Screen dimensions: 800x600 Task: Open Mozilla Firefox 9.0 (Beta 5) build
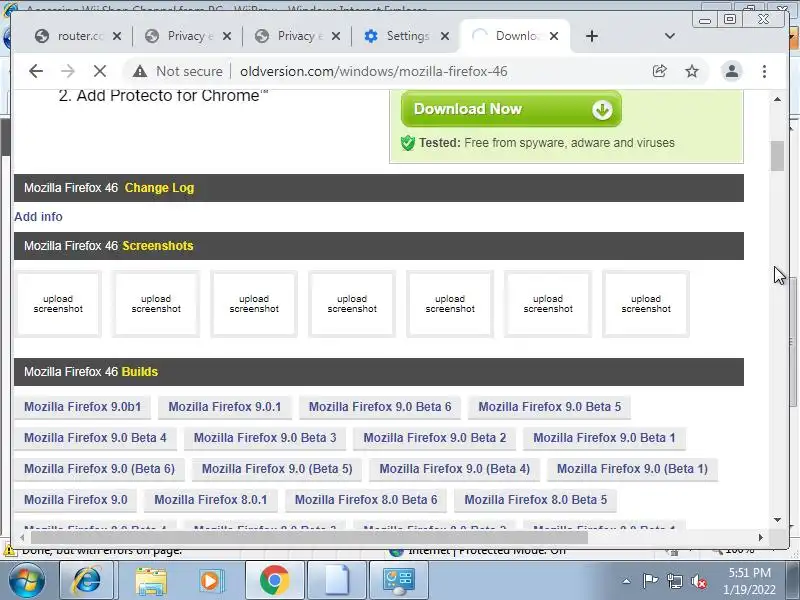point(277,469)
